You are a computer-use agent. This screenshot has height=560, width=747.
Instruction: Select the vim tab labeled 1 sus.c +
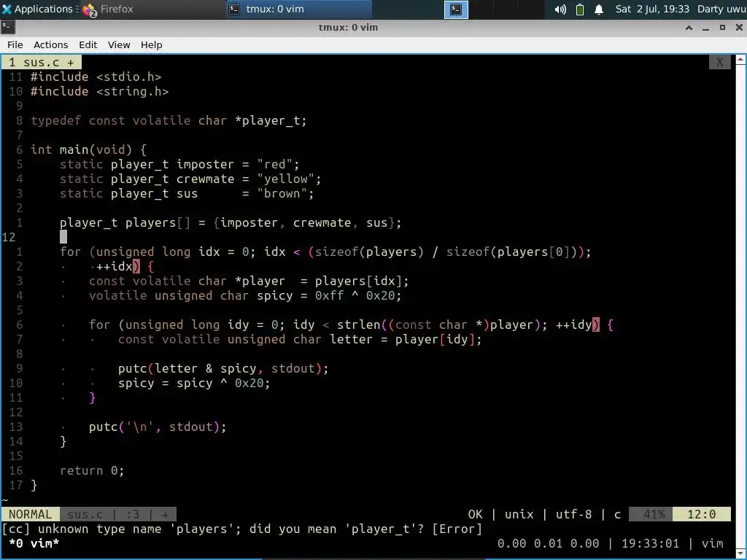pos(42,63)
